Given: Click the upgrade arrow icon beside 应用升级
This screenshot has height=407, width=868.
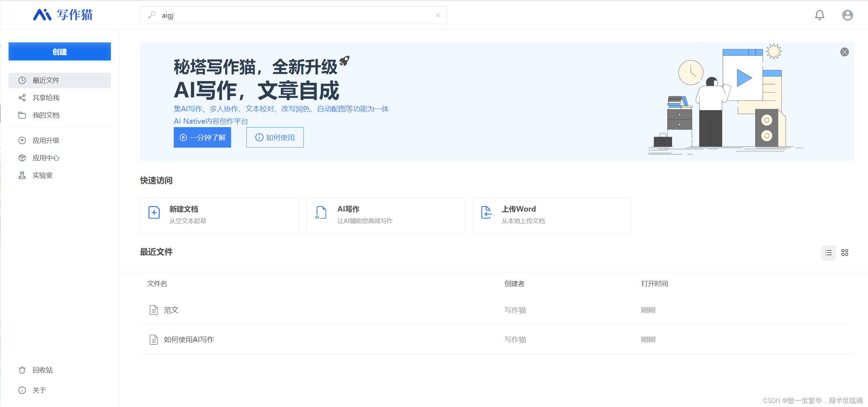Looking at the screenshot, I should [22, 140].
